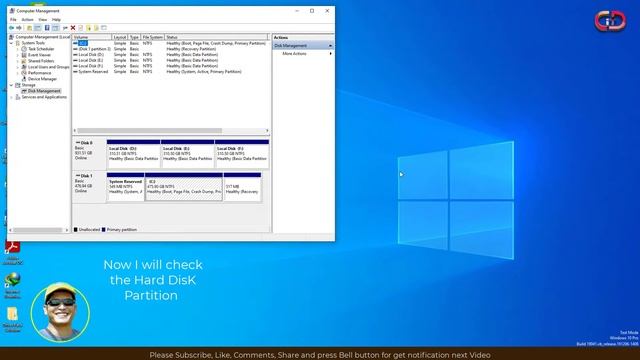The width and height of the screenshot is (640, 360).
Task: Open the Adobe Acrobat desktop shortcut
Action: point(12,252)
